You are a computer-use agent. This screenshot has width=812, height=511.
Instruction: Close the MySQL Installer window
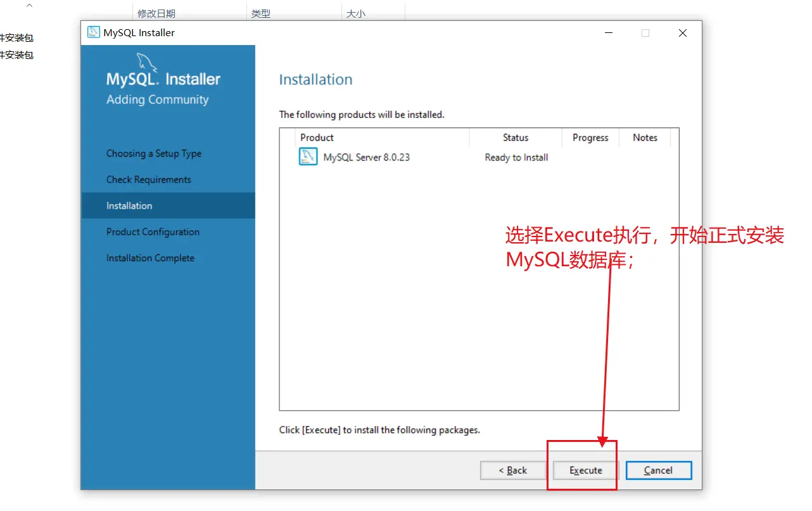[682, 33]
